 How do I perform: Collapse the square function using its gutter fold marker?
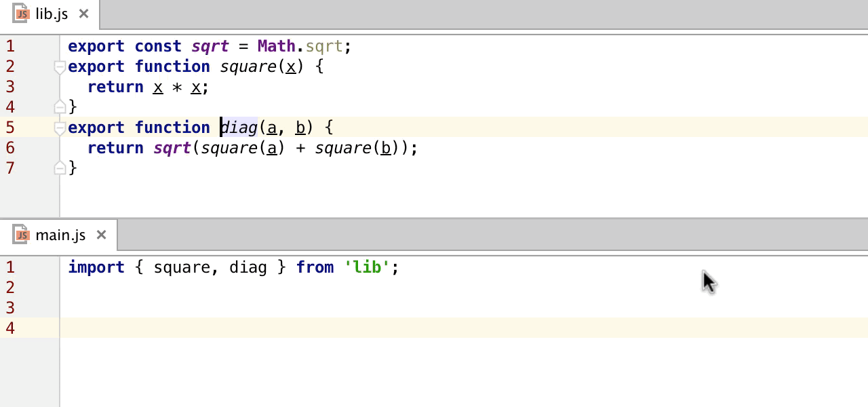(60, 66)
